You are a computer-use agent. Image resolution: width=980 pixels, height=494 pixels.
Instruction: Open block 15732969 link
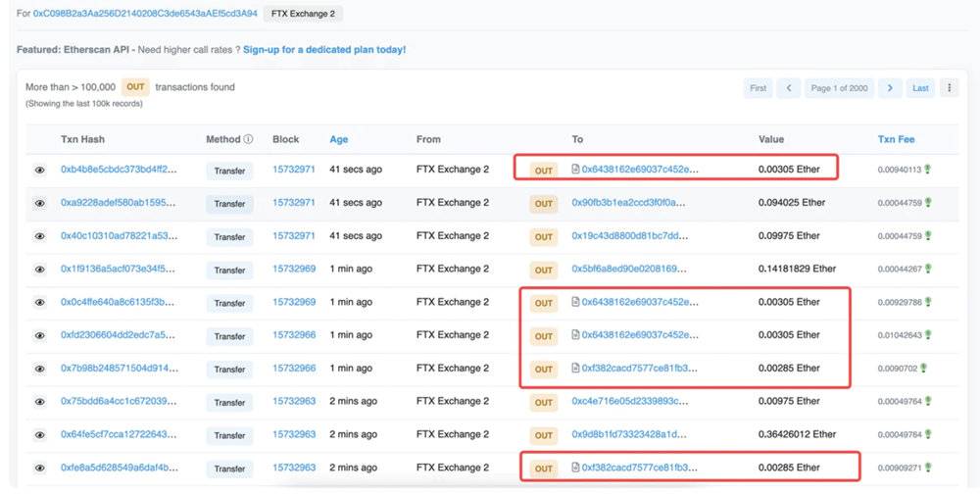coord(294,269)
